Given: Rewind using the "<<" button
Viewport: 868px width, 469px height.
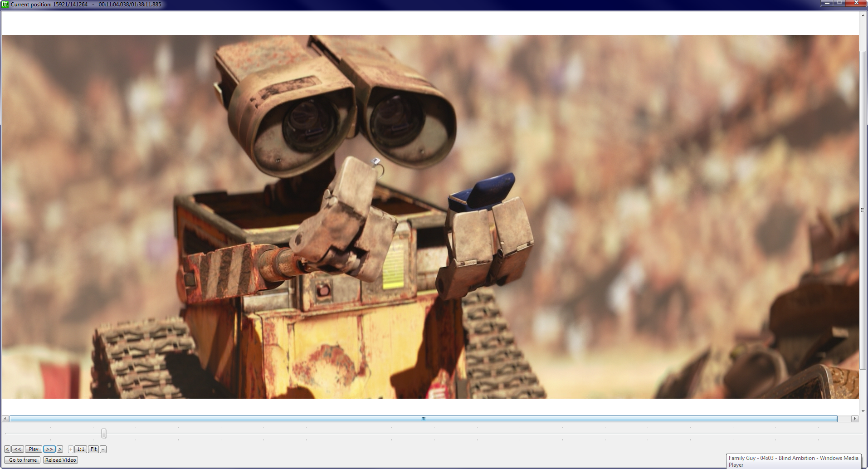Looking at the screenshot, I should [18, 449].
